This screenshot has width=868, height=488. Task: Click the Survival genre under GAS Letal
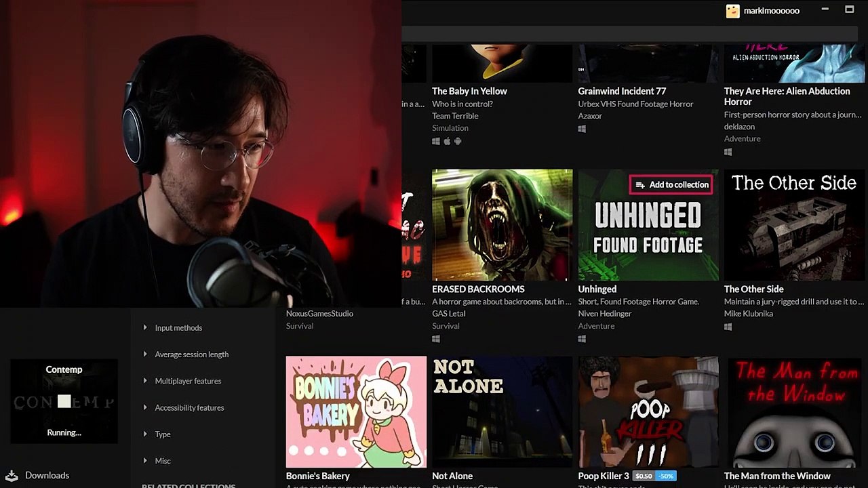(446, 326)
